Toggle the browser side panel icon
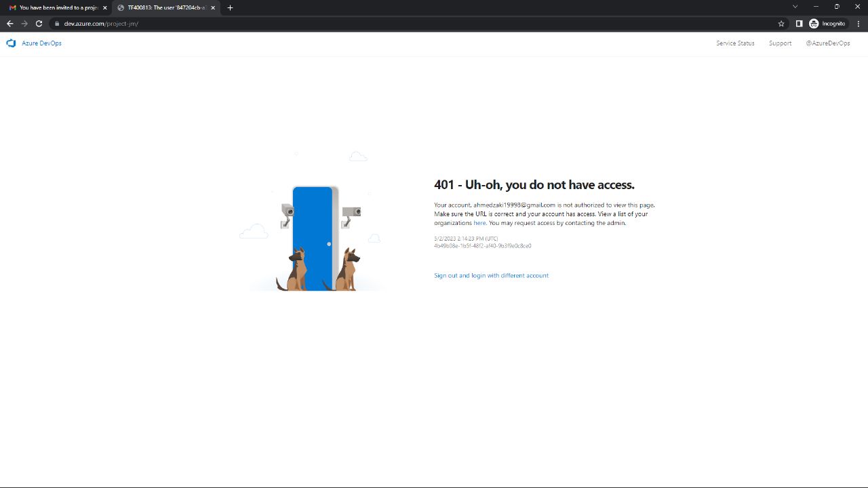Screen dimensions: 868x488 (799, 23)
